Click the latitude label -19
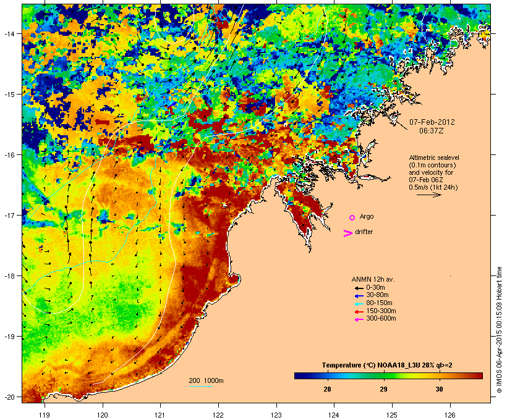This screenshot has width=507, height=420. (9, 337)
